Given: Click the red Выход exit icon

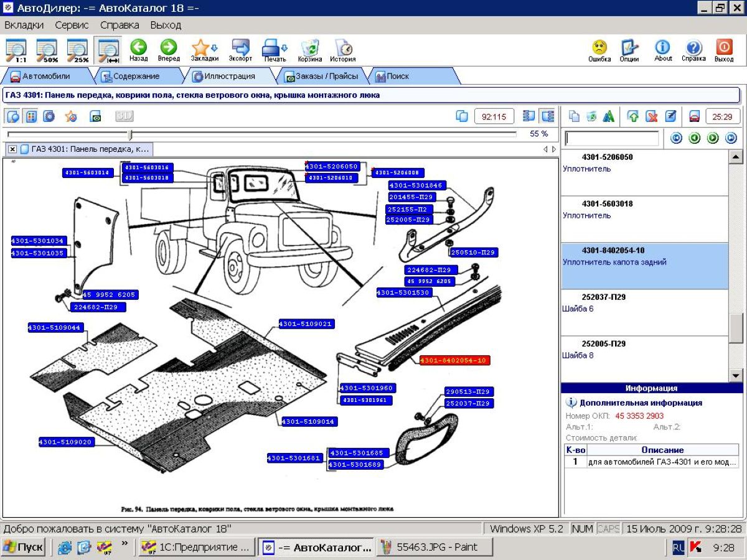Looking at the screenshot, I should [724, 50].
